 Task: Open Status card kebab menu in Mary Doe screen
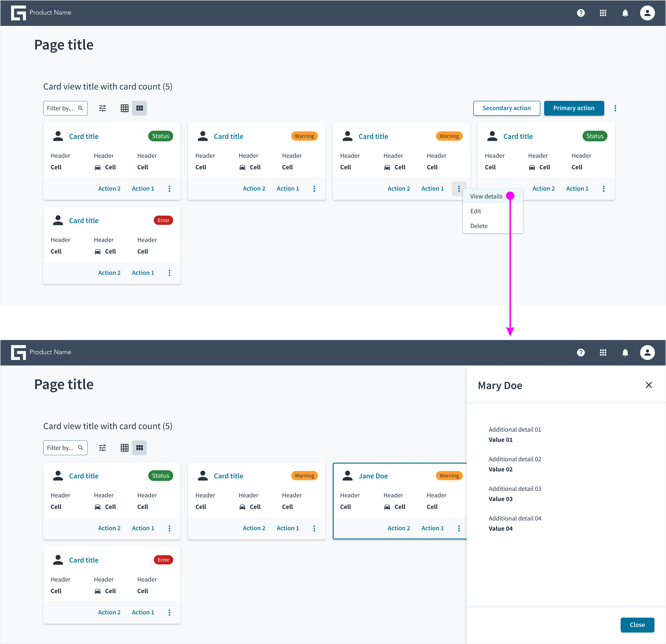(x=169, y=528)
